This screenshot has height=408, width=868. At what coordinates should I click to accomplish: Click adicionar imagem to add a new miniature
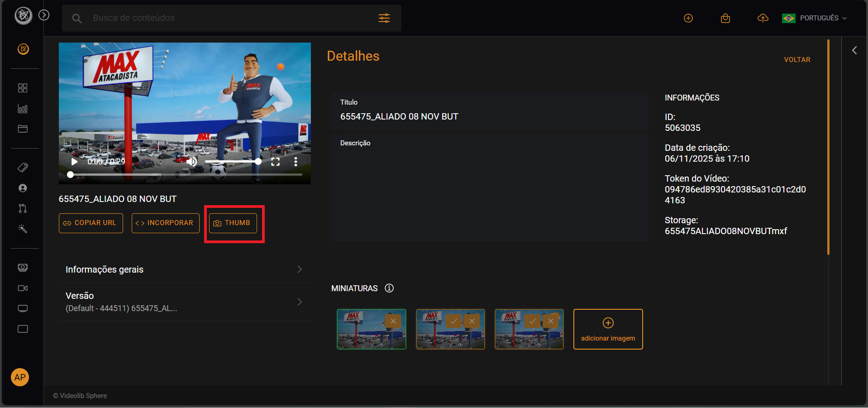(x=608, y=329)
